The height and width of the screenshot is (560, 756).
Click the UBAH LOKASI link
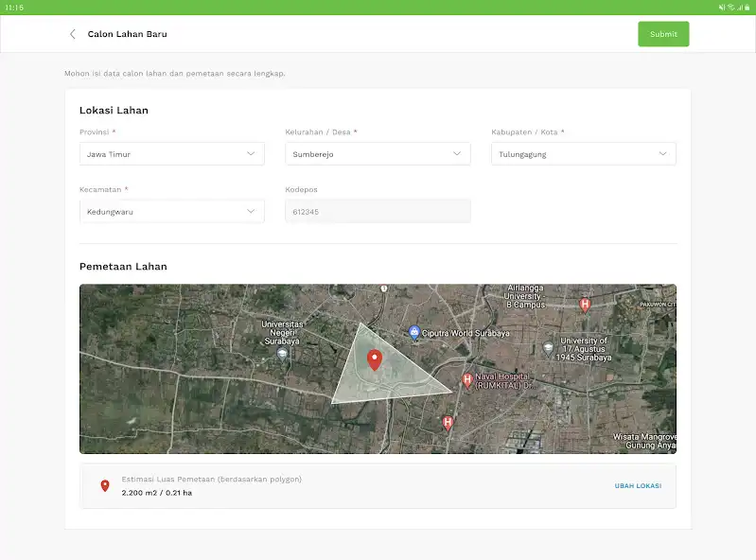point(638,486)
